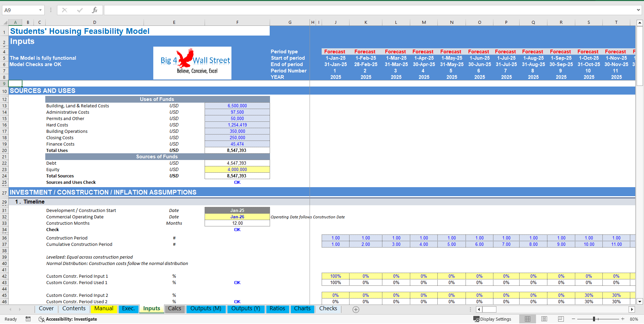Open Display Settings in status bar
This screenshot has width=644, height=324.
click(492, 319)
